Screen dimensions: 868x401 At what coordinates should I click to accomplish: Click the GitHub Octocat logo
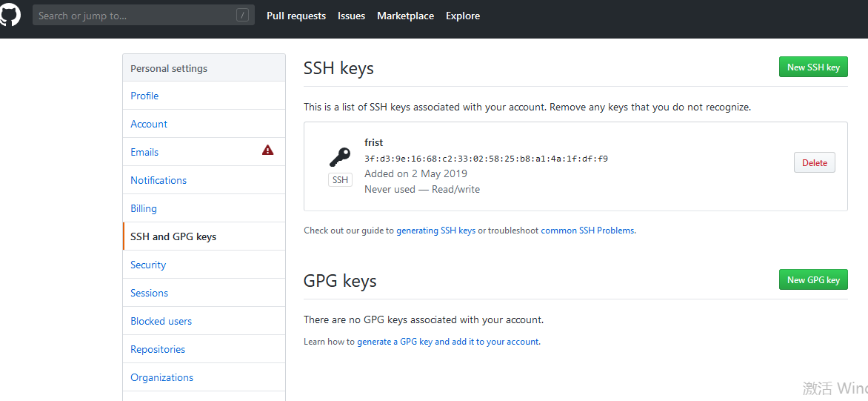[x=10, y=16]
